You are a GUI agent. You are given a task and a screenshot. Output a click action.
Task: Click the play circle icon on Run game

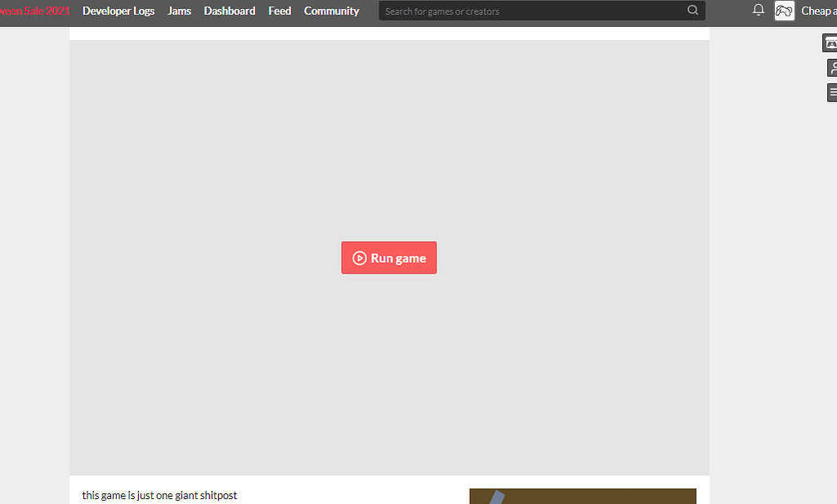[360, 257]
